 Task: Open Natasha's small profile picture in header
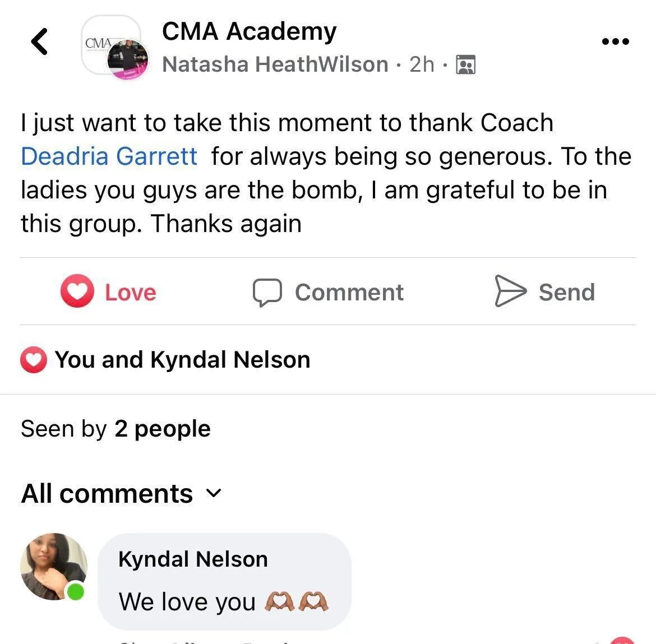128,59
